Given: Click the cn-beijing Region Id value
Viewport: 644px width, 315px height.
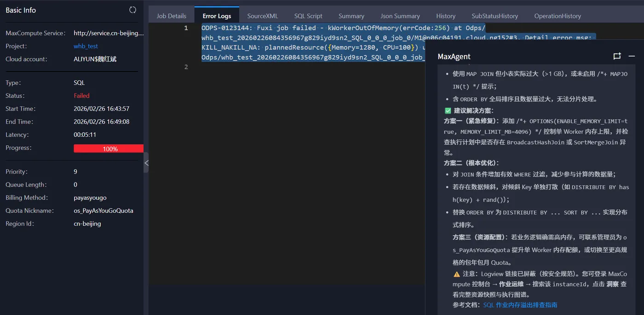Looking at the screenshot, I should [x=87, y=223].
